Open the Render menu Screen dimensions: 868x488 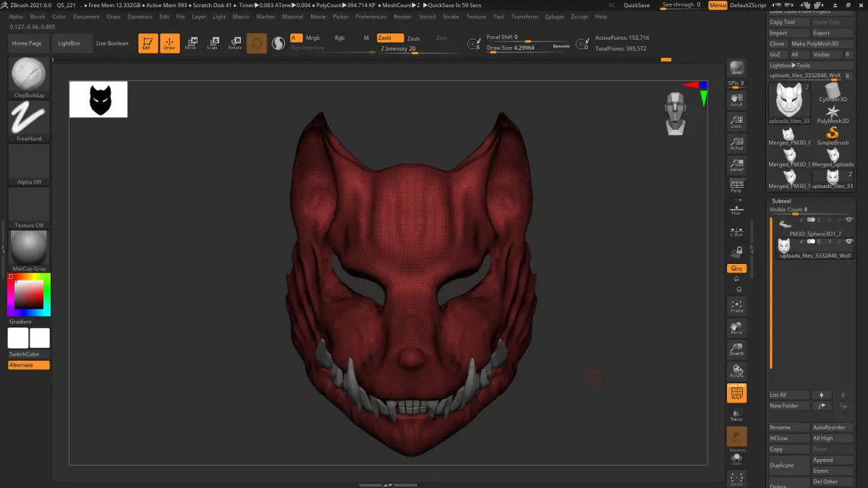[402, 17]
